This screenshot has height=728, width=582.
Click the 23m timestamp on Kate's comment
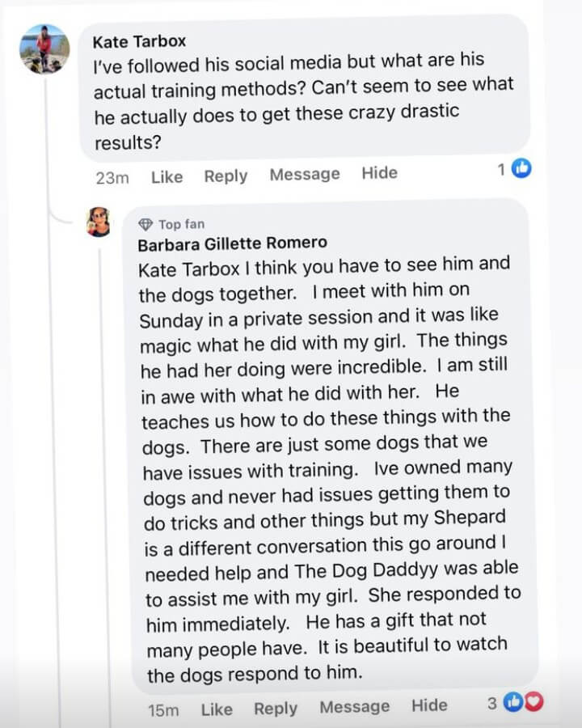pos(112,177)
